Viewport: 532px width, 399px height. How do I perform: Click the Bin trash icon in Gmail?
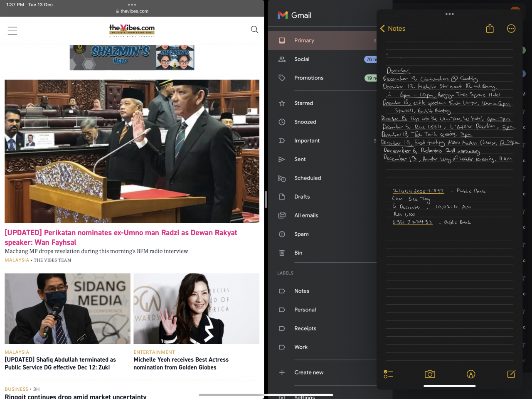pos(282,253)
